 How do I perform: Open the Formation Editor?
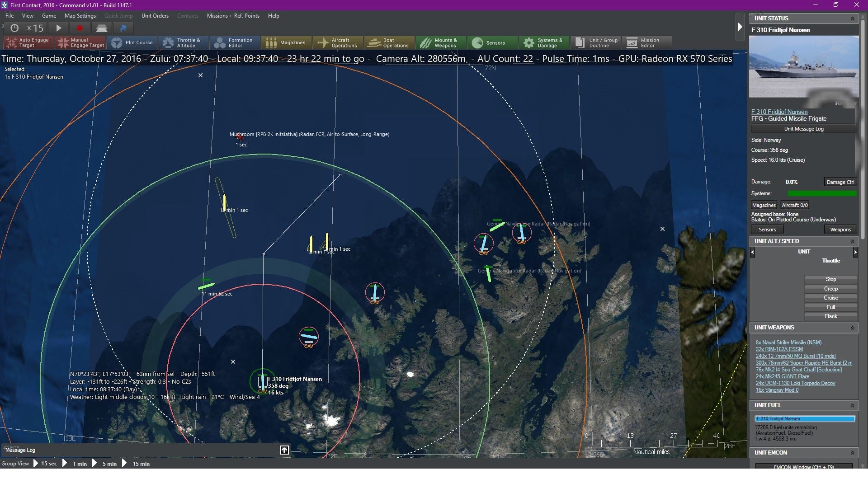234,42
